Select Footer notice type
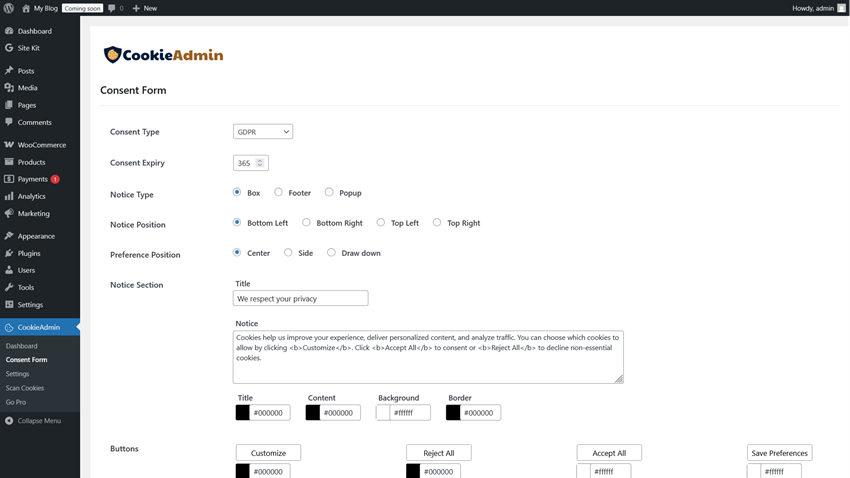The width and height of the screenshot is (850, 478). (x=278, y=192)
